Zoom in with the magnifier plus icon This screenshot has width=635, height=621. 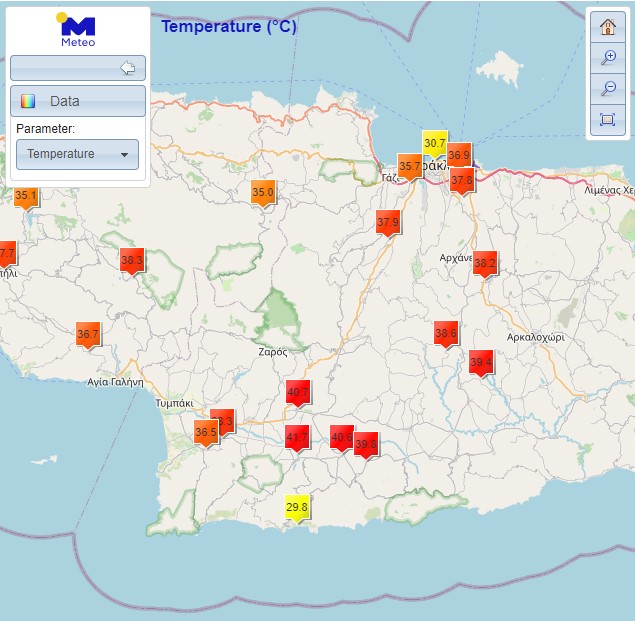pyautogui.click(x=607, y=58)
